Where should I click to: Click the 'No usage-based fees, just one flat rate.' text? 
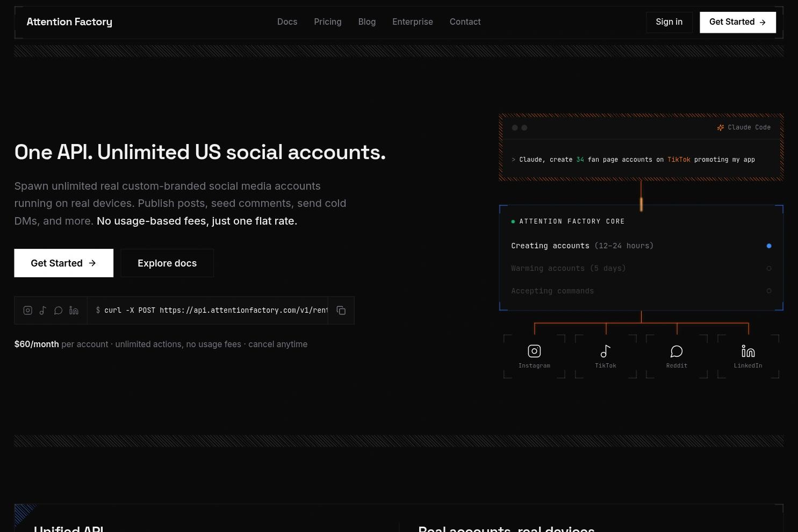(197, 221)
